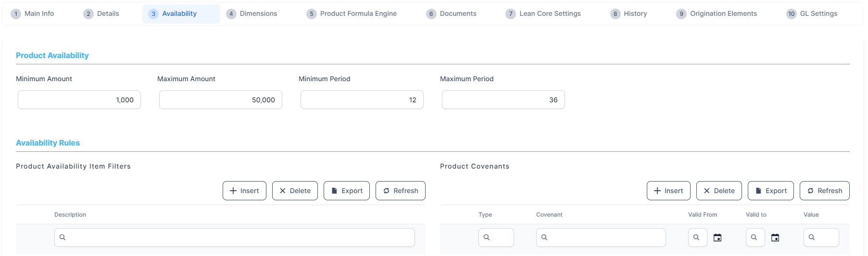This screenshot has width=868, height=256.
Task: Select the Lean Core Settings tab
Action: (543, 14)
